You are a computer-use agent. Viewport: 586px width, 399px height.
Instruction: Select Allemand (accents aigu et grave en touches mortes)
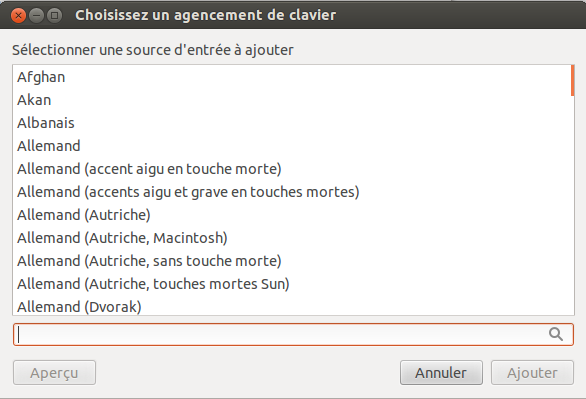292,192
